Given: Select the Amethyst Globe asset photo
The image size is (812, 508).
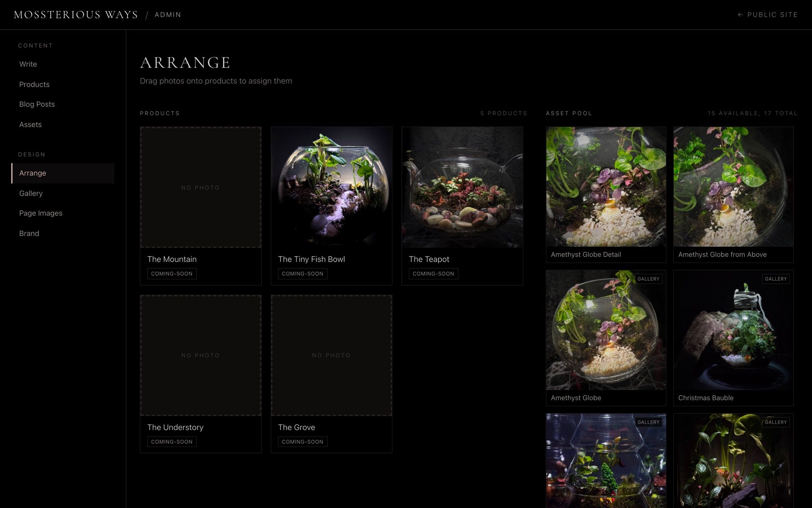Looking at the screenshot, I should 606,330.
